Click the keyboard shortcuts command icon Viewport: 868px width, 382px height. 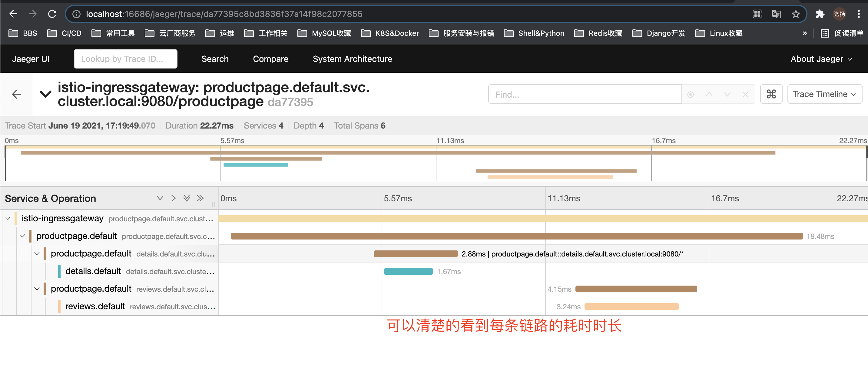[x=771, y=94]
